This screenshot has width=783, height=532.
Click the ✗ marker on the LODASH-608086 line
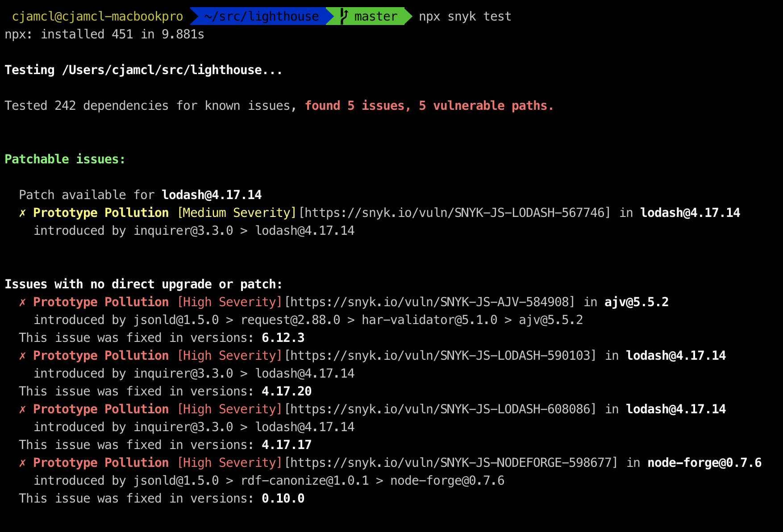point(22,409)
